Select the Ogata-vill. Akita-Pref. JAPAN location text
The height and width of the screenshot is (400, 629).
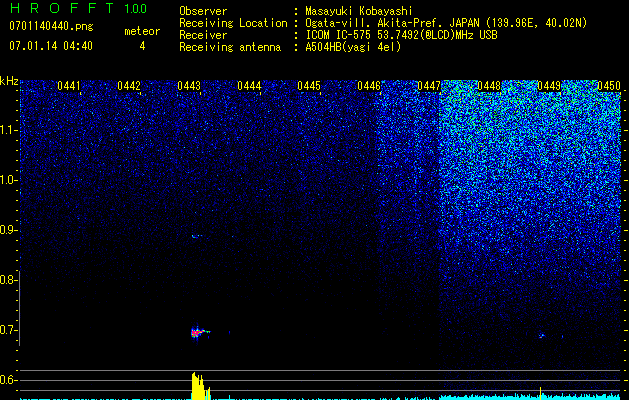tap(446, 23)
